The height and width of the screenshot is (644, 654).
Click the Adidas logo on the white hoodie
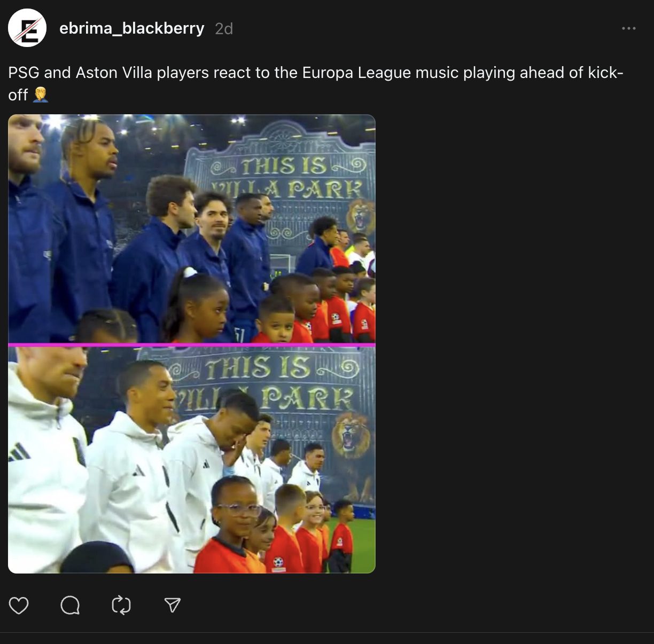(x=19, y=452)
